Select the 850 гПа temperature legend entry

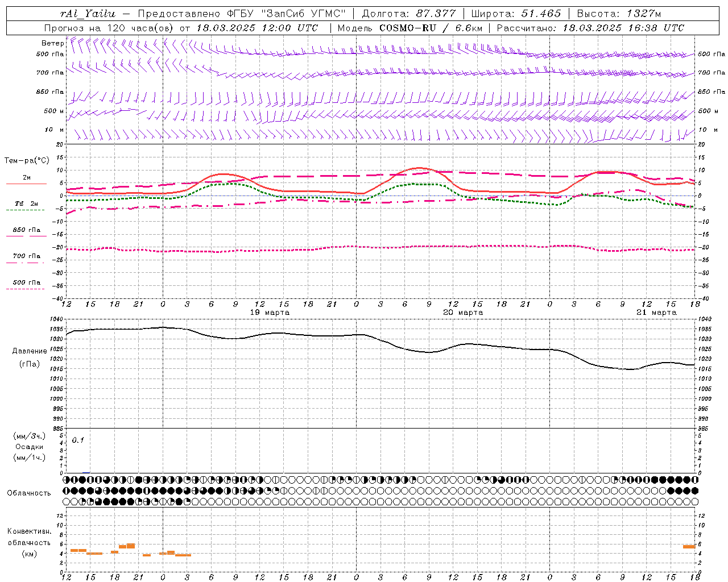click(27, 230)
